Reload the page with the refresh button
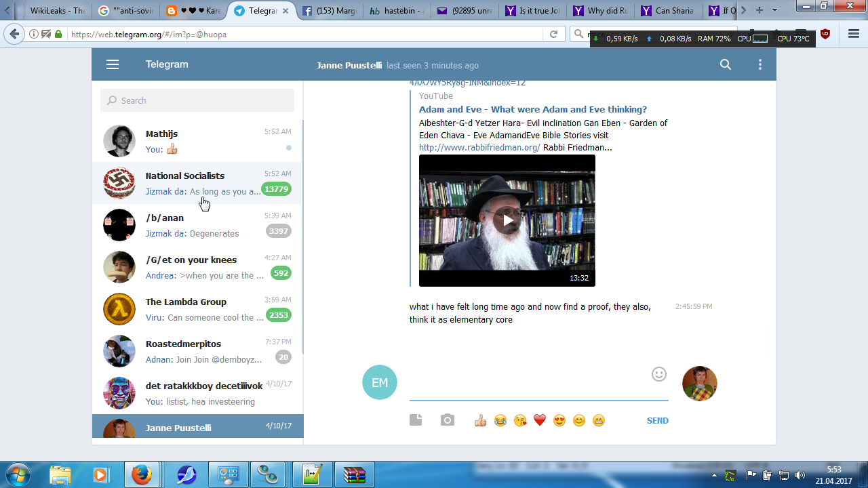Image resolution: width=868 pixels, height=488 pixels. (x=553, y=34)
